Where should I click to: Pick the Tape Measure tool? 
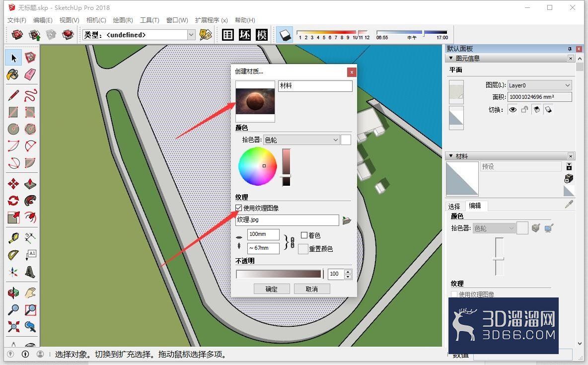(x=13, y=238)
